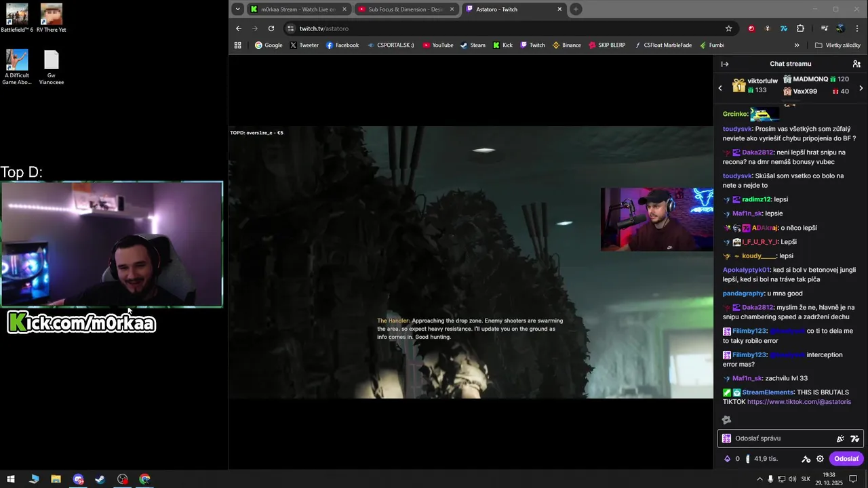Open channel points balance 41,9 tis.
The height and width of the screenshot is (488, 868).
click(762, 459)
